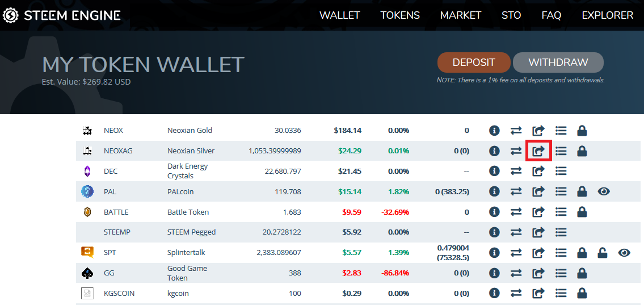Click the send share icon for PAL
644x305 pixels.
click(x=538, y=191)
